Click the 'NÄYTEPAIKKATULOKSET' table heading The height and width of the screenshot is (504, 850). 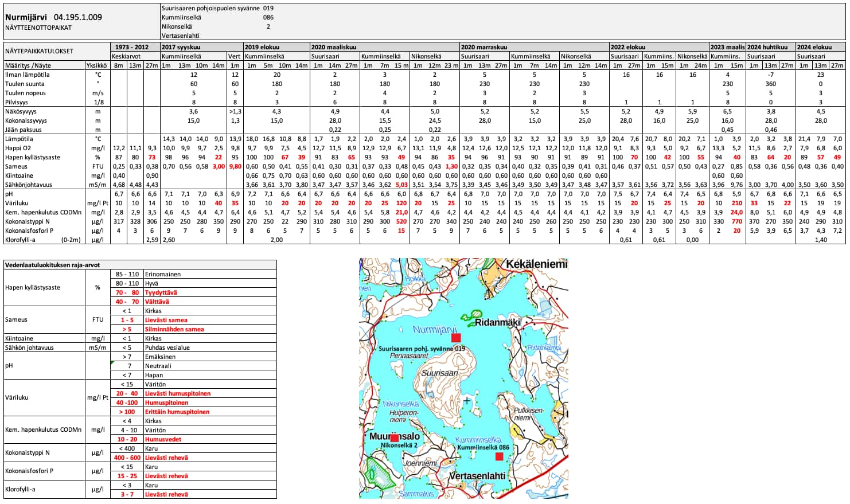tap(39, 51)
